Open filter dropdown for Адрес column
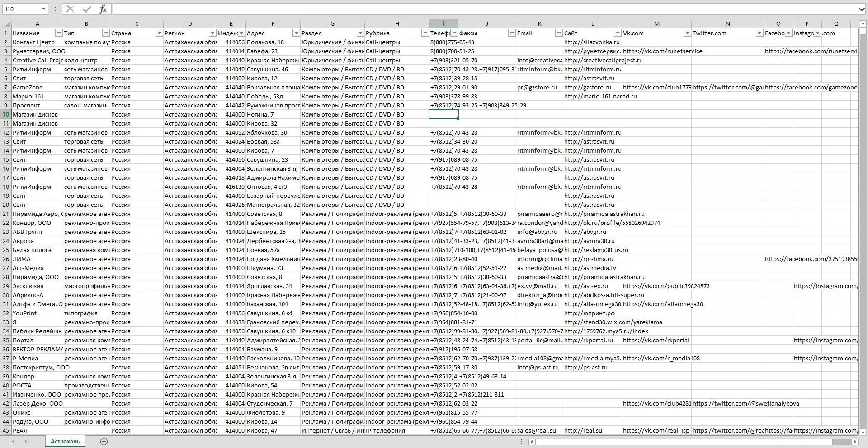 coord(296,33)
